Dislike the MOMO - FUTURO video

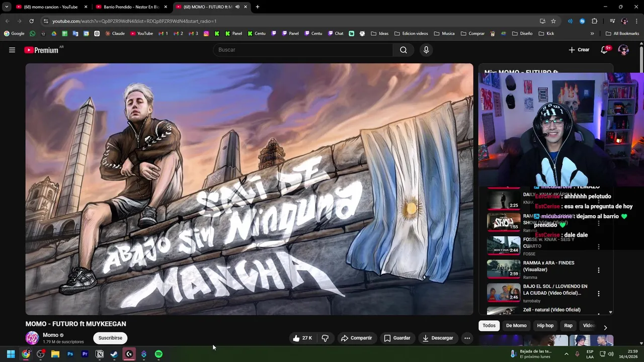coord(325,338)
